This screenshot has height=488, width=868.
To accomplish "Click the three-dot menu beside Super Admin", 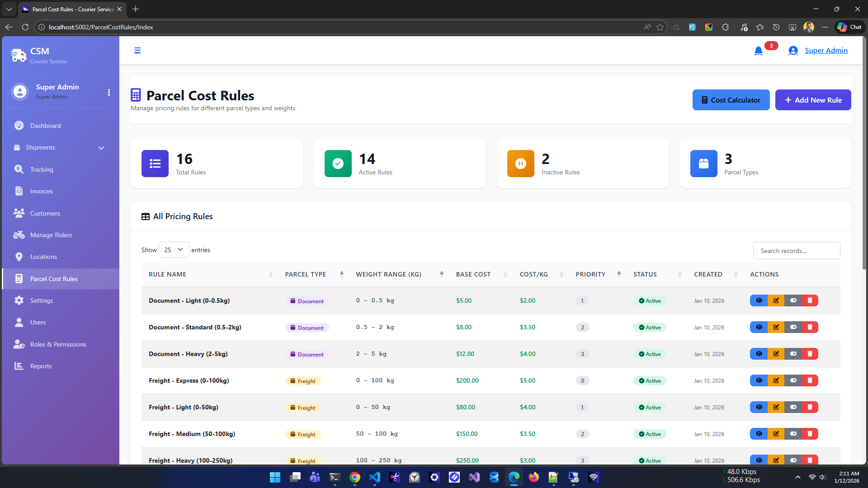I will 109,92.
